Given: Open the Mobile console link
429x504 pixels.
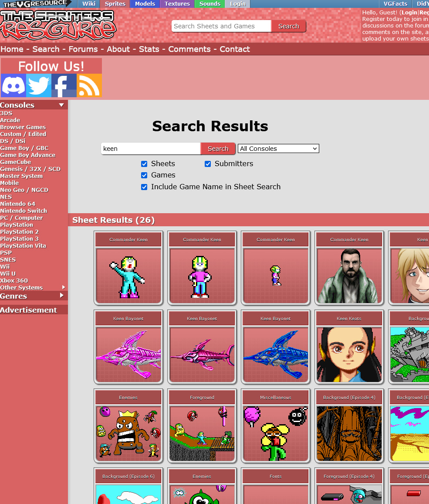Looking at the screenshot, I should coord(9,183).
